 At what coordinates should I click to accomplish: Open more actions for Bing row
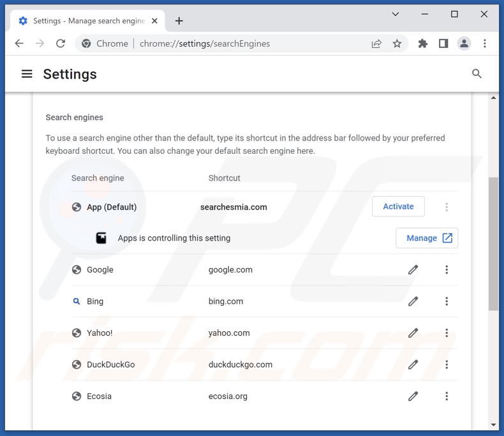[447, 301]
